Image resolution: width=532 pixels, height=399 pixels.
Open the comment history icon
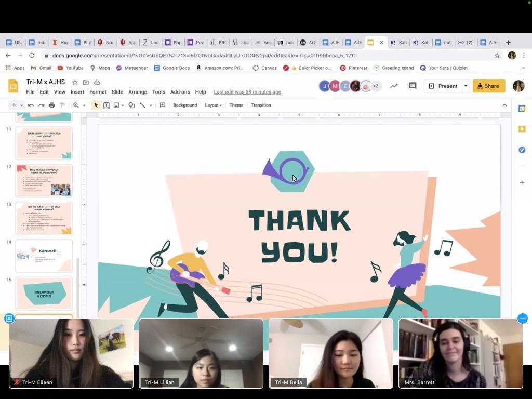coord(413,86)
